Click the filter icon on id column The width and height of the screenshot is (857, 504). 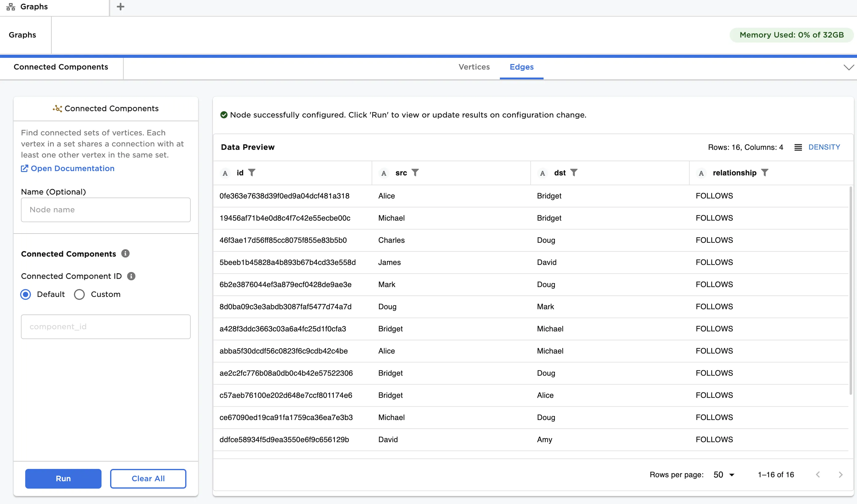(252, 173)
